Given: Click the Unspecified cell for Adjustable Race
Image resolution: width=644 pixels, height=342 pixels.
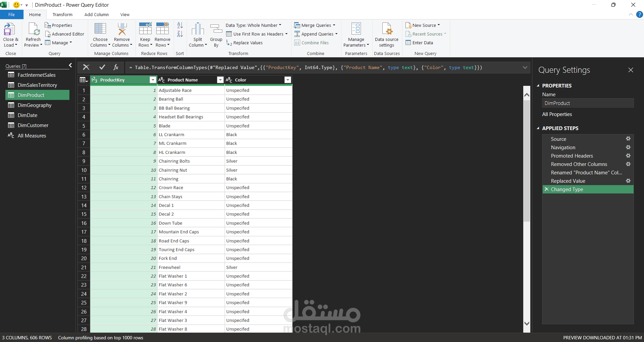Looking at the screenshot, I should click(x=258, y=90).
